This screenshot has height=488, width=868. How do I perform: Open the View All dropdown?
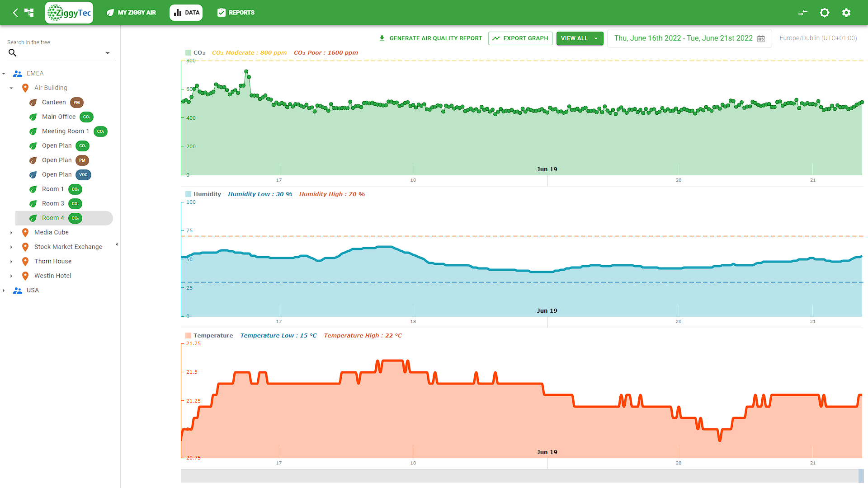pos(580,38)
